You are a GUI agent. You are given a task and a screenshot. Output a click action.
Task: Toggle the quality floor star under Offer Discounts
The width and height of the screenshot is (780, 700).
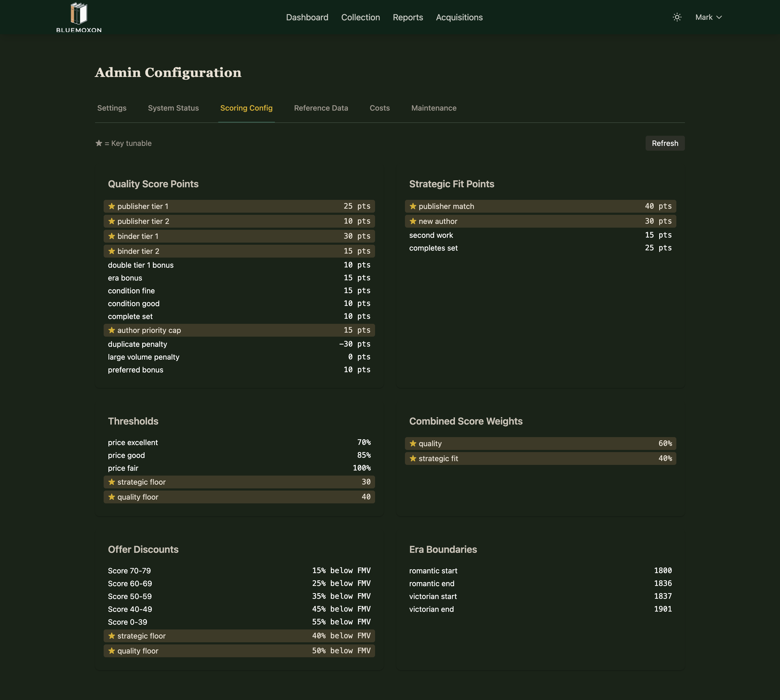coord(112,650)
